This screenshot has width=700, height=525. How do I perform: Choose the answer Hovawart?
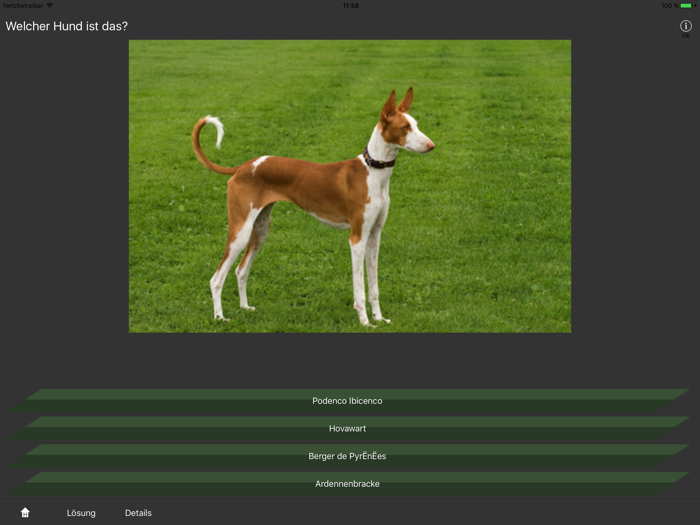(x=349, y=429)
